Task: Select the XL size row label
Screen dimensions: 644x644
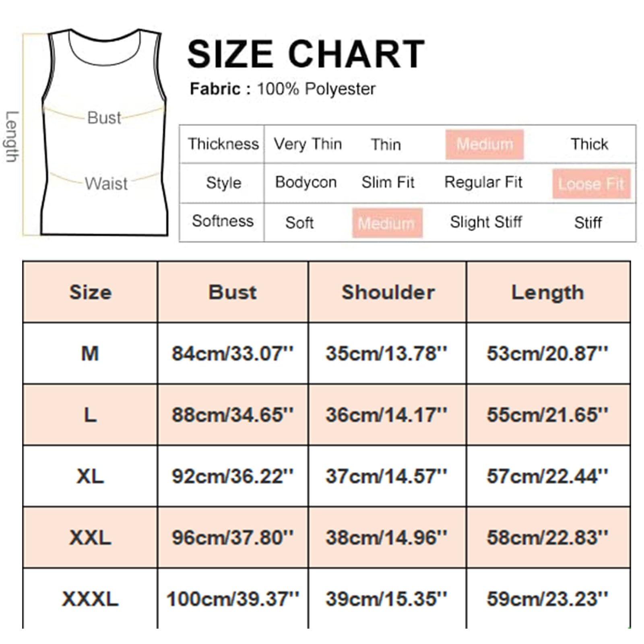Action: point(90,476)
